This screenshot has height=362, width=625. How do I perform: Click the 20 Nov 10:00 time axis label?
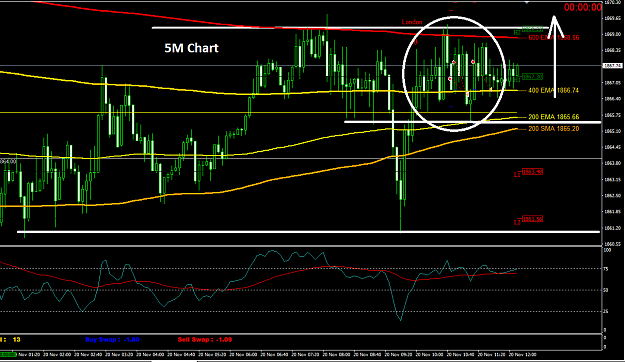pos(429,354)
